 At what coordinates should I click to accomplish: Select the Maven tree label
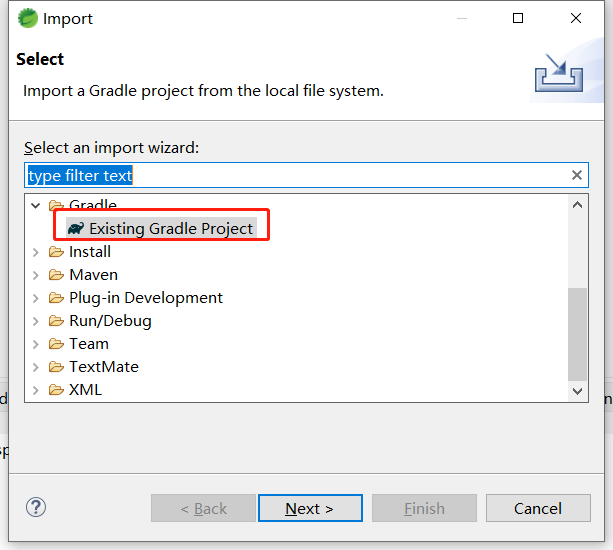(x=93, y=275)
